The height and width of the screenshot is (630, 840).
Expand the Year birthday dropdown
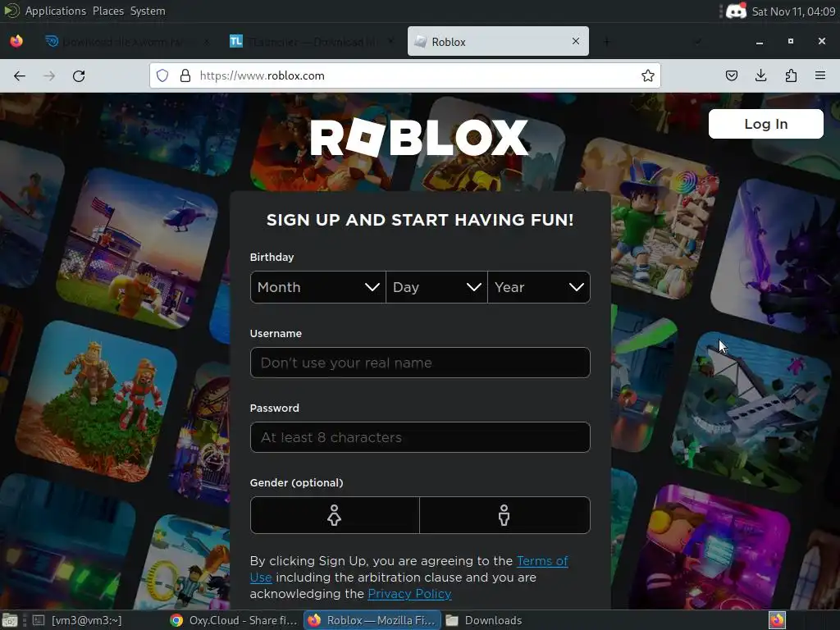539,287
